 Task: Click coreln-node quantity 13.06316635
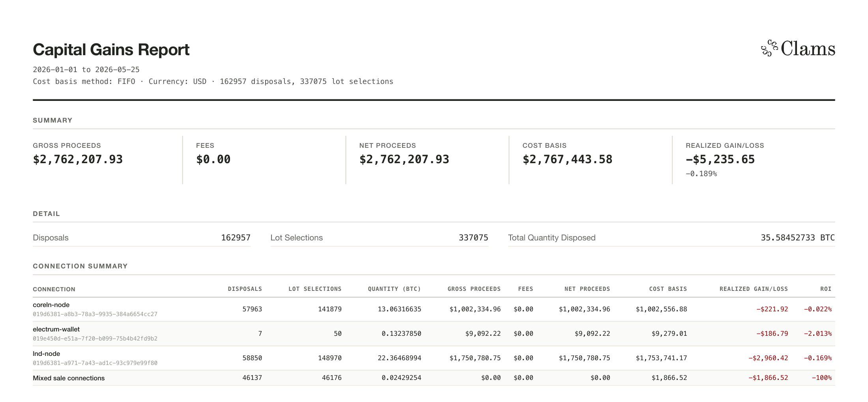coord(399,309)
